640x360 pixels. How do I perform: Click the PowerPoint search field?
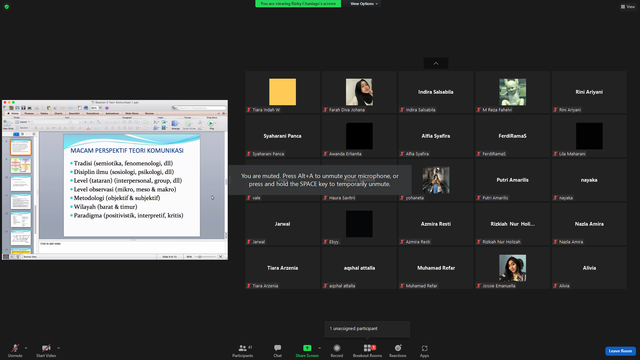click(x=200, y=108)
